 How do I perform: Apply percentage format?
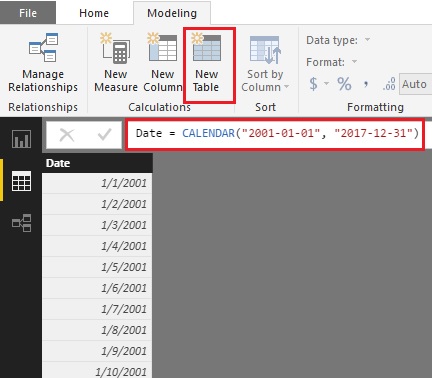[x=344, y=84]
